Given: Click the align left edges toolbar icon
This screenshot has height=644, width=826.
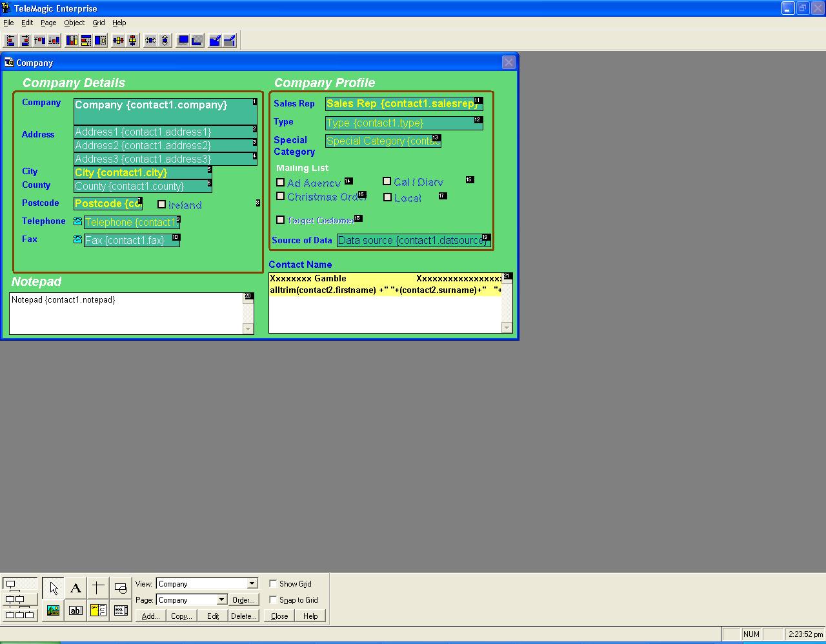Looking at the screenshot, I should 11,41.
